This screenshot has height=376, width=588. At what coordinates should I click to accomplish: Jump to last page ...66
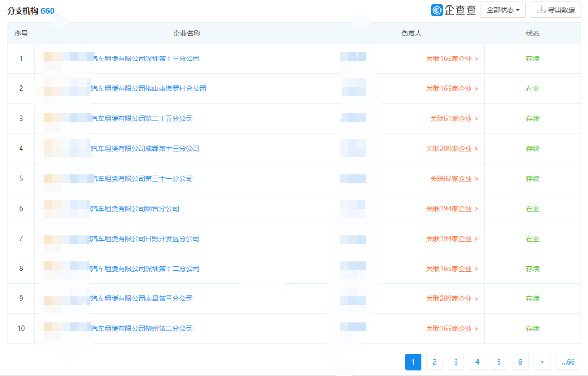tap(568, 362)
